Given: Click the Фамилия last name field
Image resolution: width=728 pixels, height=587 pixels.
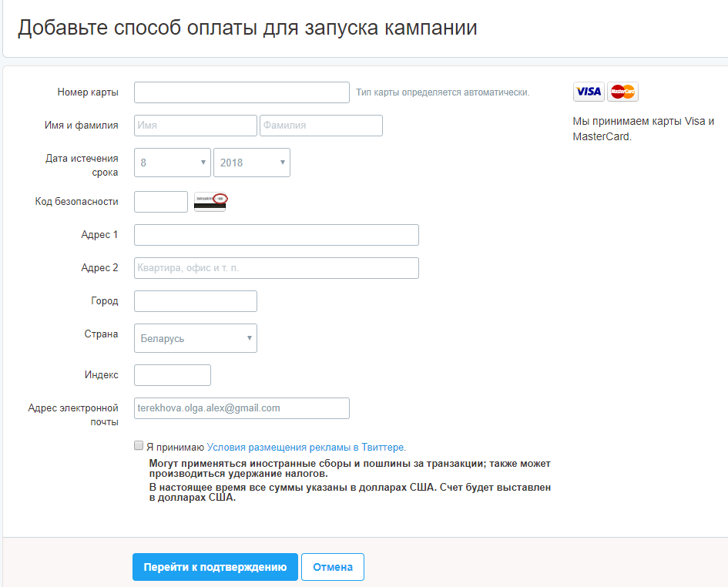Looking at the screenshot, I should [321, 126].
